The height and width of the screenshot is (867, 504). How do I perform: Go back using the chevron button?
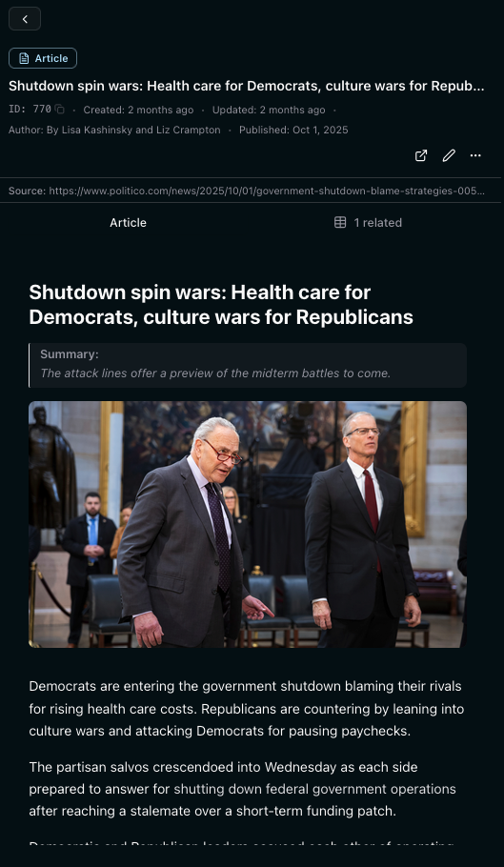click(25, 19)
